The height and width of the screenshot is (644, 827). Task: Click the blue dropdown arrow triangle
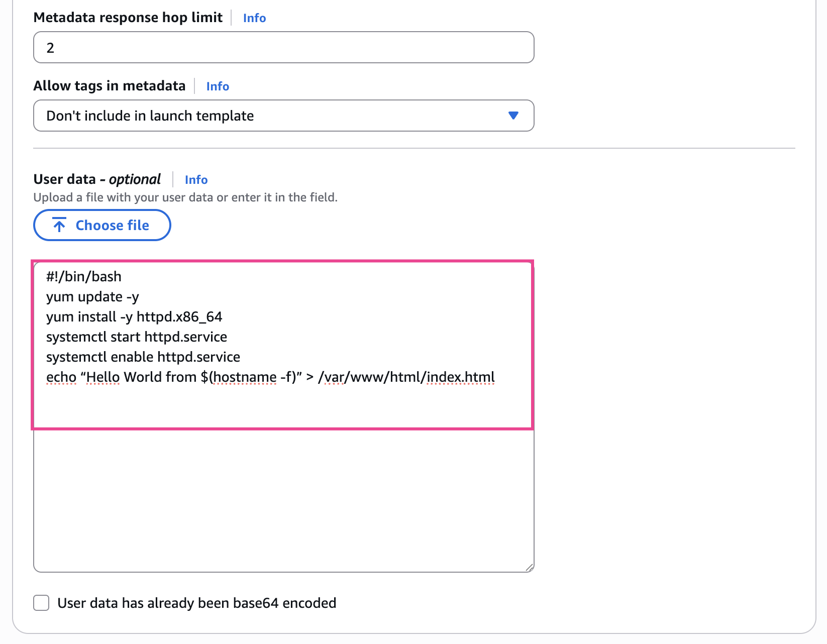[513, 116]
